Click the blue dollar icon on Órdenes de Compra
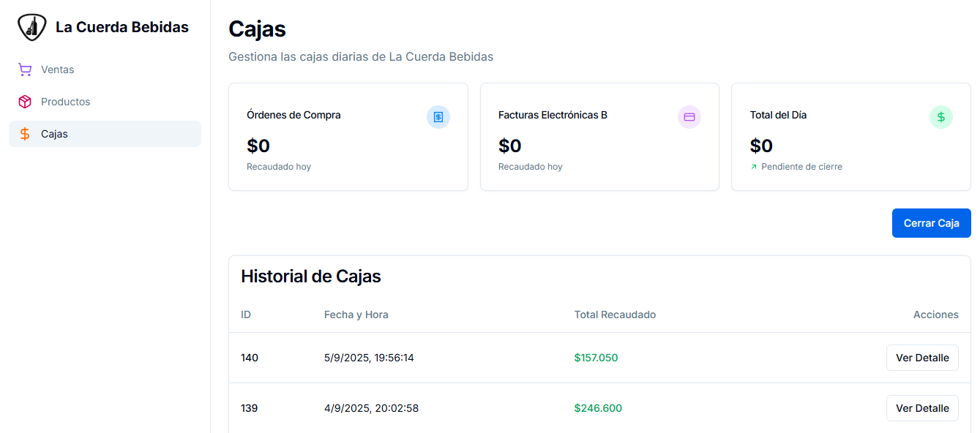The width and height of the screenshot is (980, 433). coord(438,117)
